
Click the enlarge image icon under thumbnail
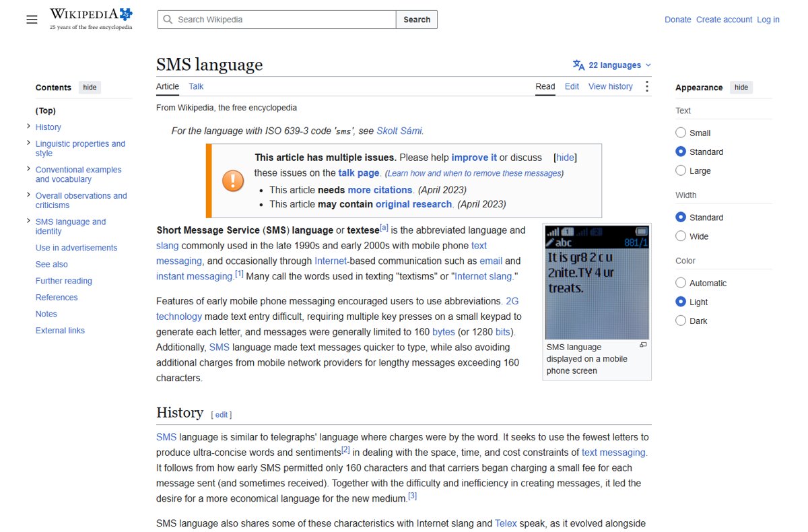643,345
